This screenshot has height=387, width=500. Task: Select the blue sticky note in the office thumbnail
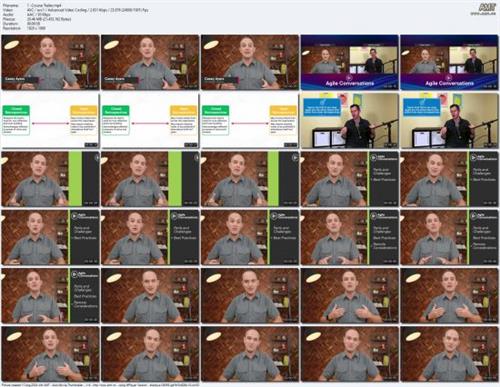[322, 107]
